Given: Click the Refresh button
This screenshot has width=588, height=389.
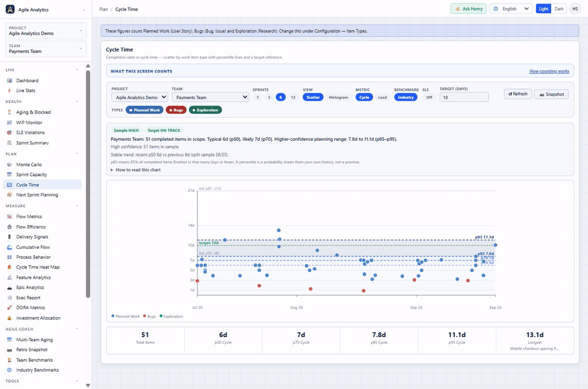Looking at the screenshot, I should (518, 94).
